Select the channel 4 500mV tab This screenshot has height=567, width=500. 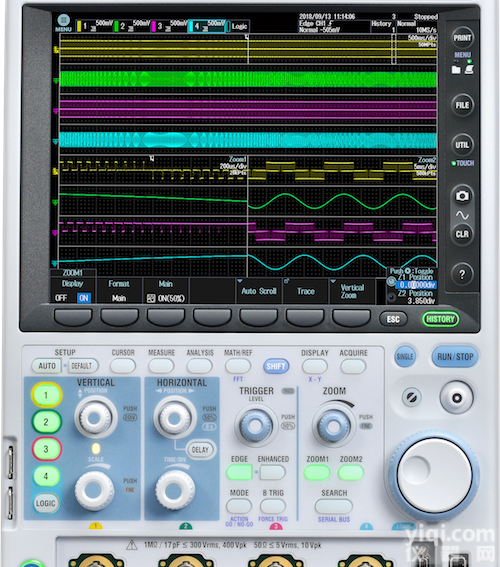[x=207, y=26]
